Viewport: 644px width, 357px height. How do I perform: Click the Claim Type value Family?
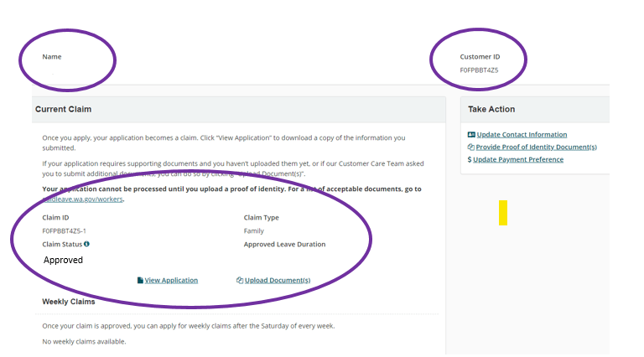point(253,231)
